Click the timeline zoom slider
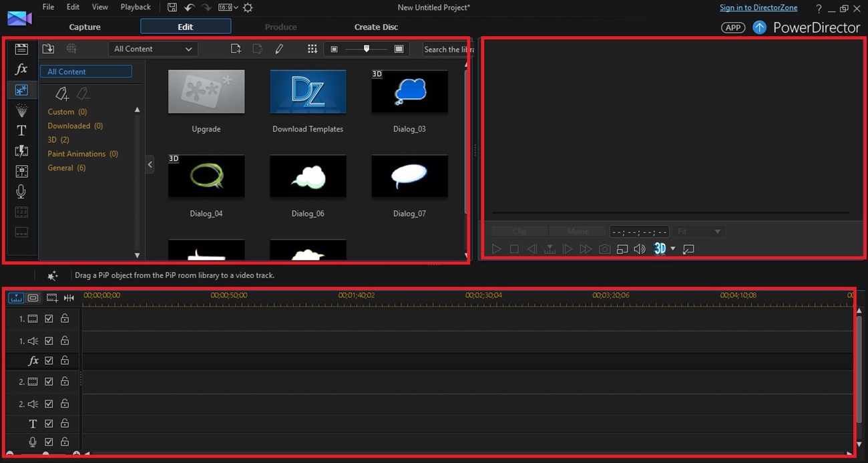The height and width of the screenshot is (463, 868). click(x=45, y=455)
